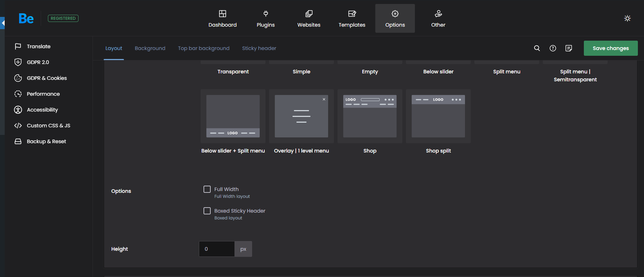Image resolution: width=644 pixels, height=277 pixels.
Task: Open Custom CSS & JS settings
Action: [x=48, y=126]
